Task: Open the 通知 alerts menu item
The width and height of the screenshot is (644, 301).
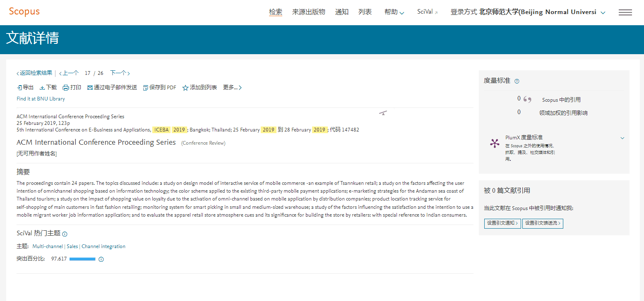Action: 342,12
